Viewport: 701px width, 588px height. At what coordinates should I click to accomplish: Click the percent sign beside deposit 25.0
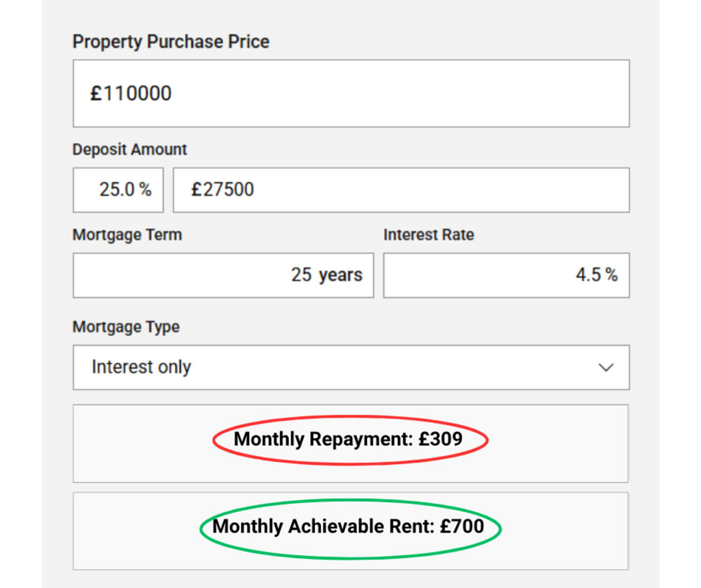(x=145, y=190)
